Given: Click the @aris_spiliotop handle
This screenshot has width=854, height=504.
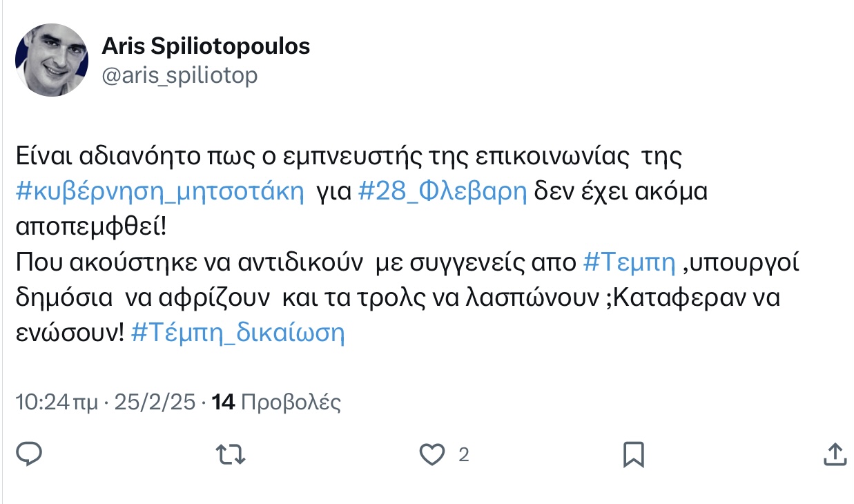Looking at the screenshot, I should coord(179,75).
